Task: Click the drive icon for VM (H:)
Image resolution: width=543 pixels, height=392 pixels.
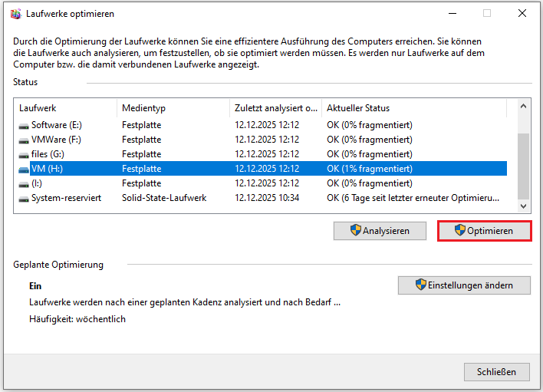Action: [x=24, y=170]
